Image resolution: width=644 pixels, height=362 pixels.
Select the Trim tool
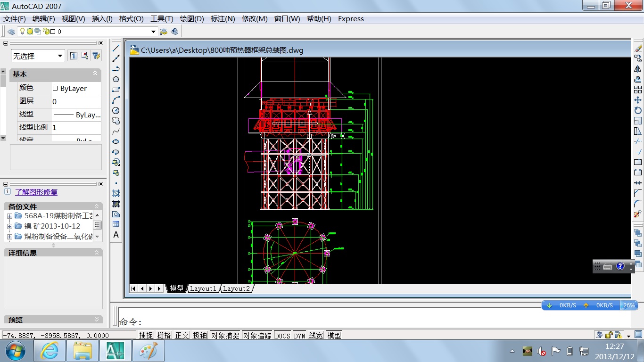pos(638,141)
